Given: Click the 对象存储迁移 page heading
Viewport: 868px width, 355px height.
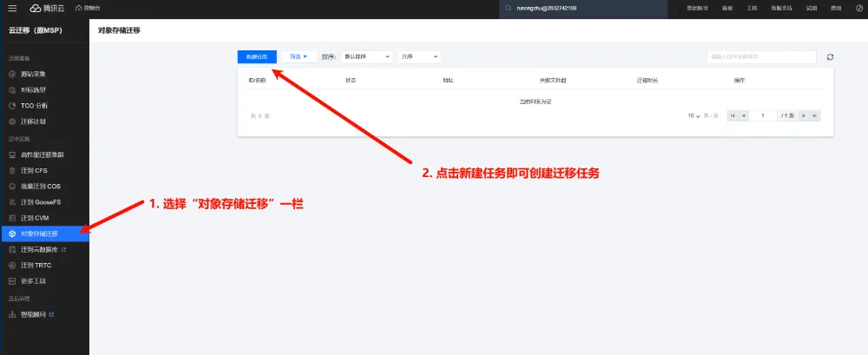Looking at the screenshot, I should point(119,30).
